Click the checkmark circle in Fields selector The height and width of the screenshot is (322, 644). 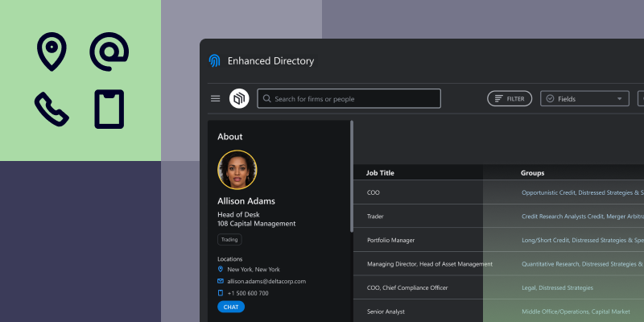coord(551,99)
